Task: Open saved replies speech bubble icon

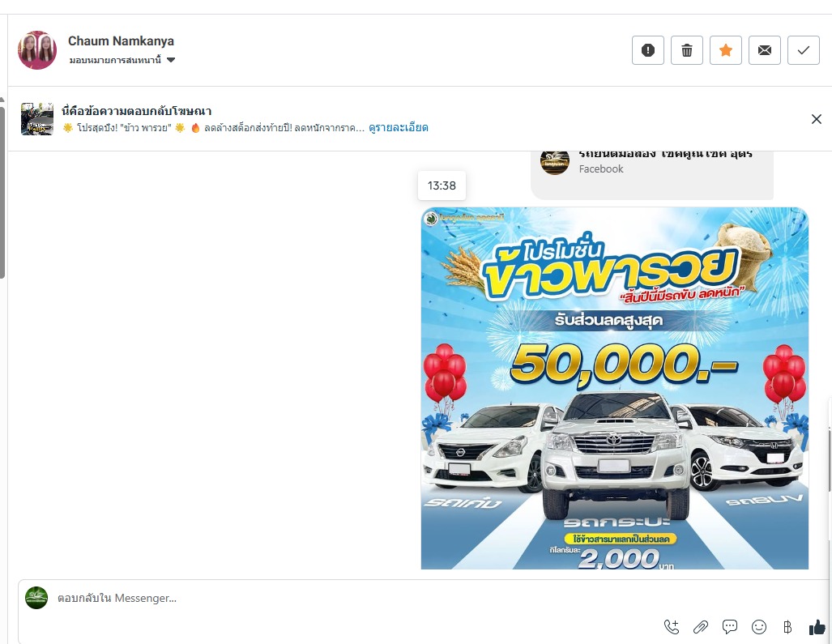Action: [730, 627]
